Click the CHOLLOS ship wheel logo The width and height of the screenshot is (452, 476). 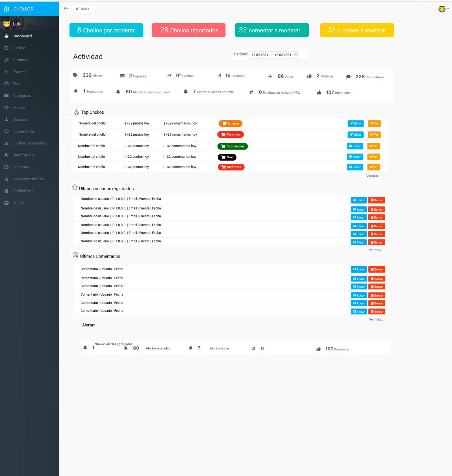pos(6,9)
